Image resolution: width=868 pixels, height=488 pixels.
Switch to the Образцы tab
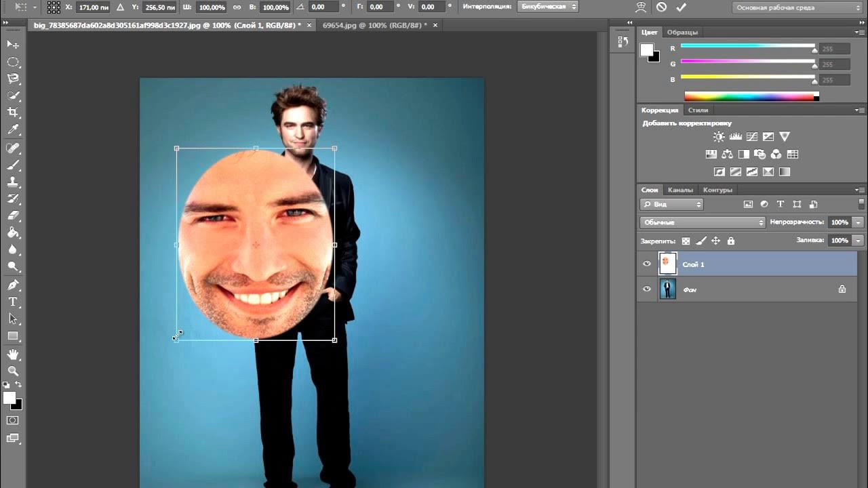pyautogui.click(x=682, y=33)
